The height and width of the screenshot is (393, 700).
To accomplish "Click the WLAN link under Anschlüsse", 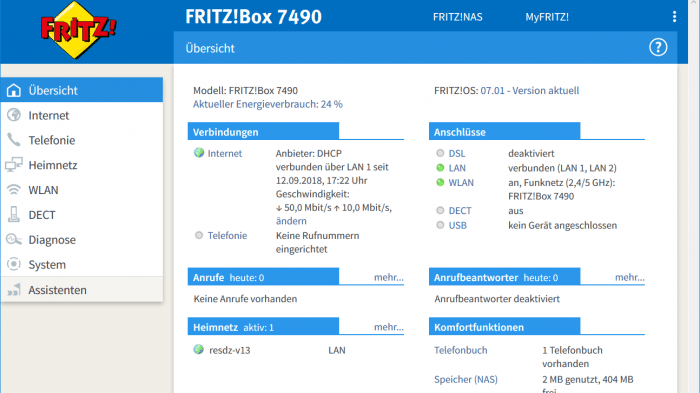I will [x=461, y=182].
